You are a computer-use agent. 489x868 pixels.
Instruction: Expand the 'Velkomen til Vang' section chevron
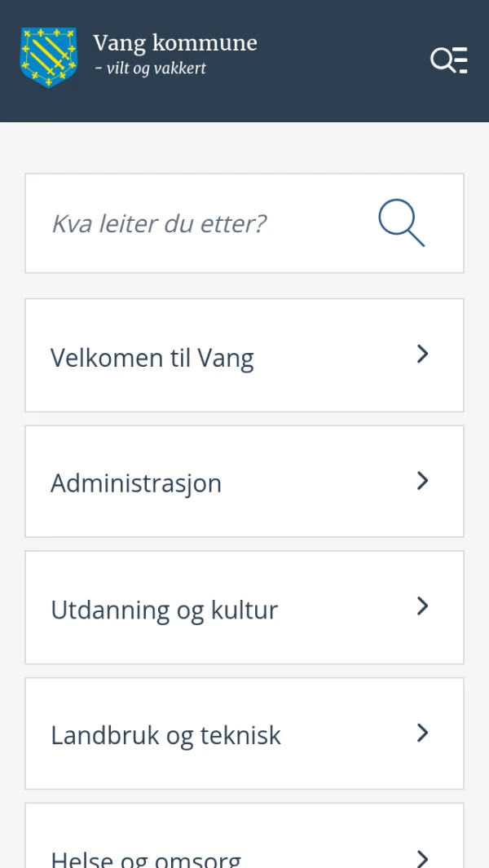pos(422,355)
